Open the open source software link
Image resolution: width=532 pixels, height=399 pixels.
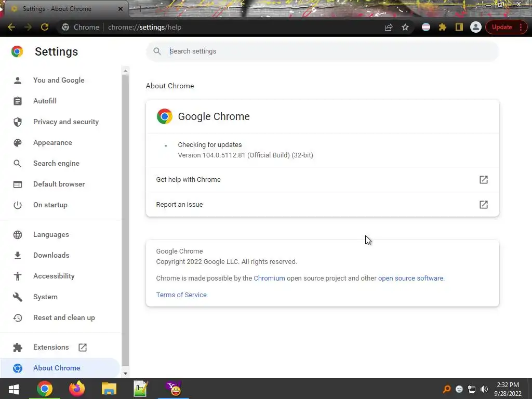click(410, 278)
